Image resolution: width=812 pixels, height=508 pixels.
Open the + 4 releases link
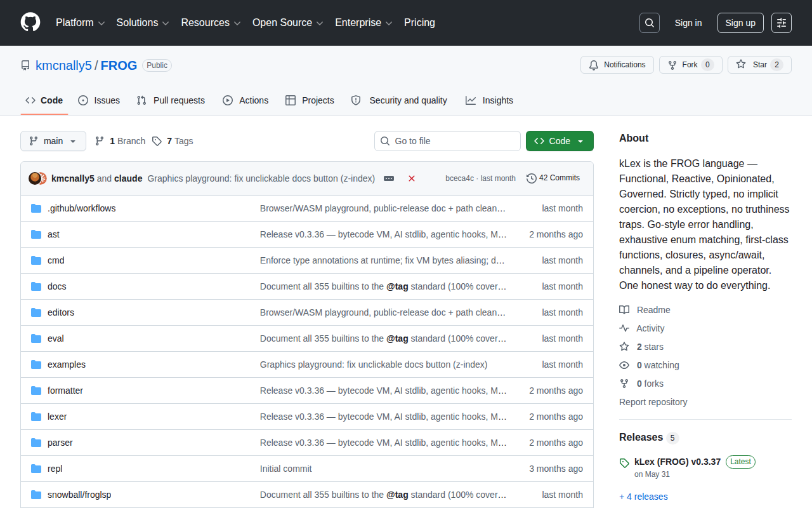(x=643, y=497)
